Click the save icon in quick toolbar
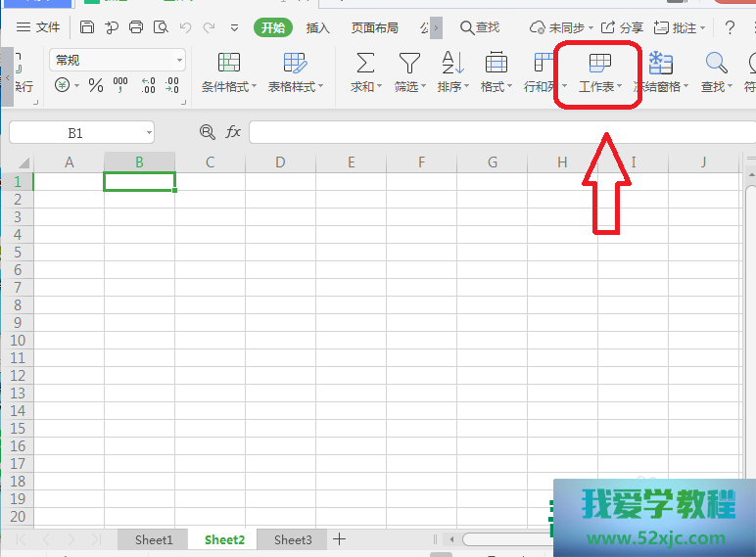Screen dimensions: 756x557 (x=87, y=27)
